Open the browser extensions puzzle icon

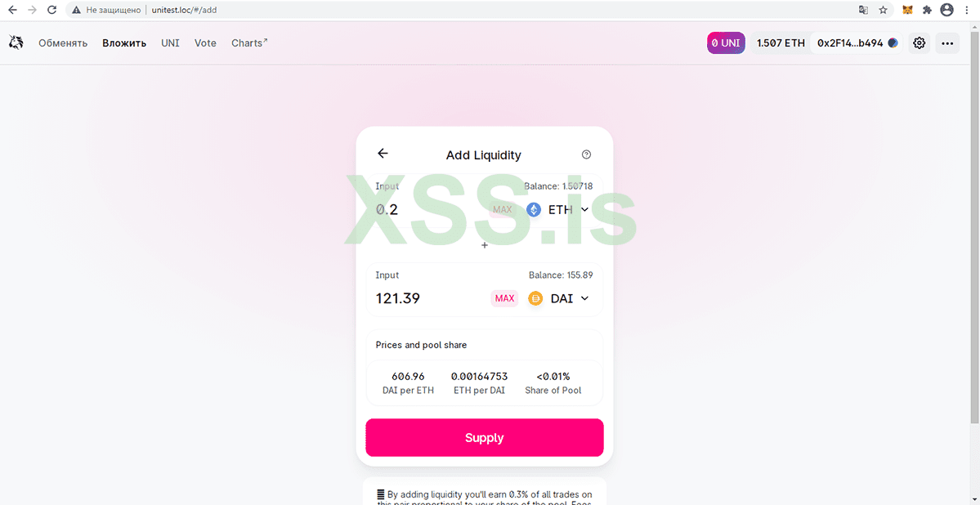(927, 11)
